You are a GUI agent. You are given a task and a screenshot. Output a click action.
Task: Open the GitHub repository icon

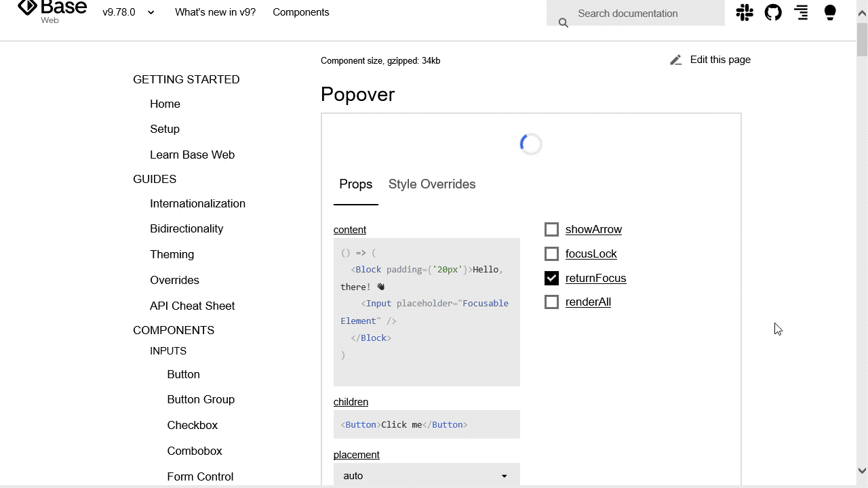click(x=773, y=12)
